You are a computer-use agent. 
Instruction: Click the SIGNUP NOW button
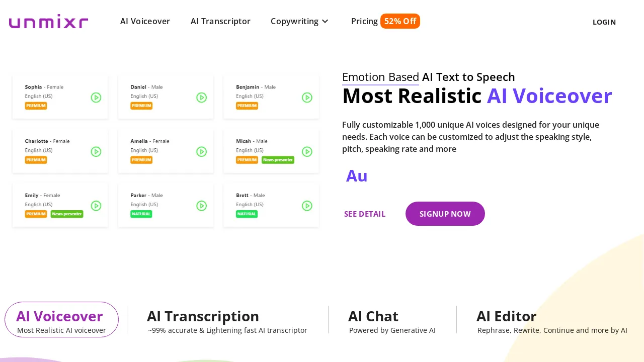coord(445,214)
